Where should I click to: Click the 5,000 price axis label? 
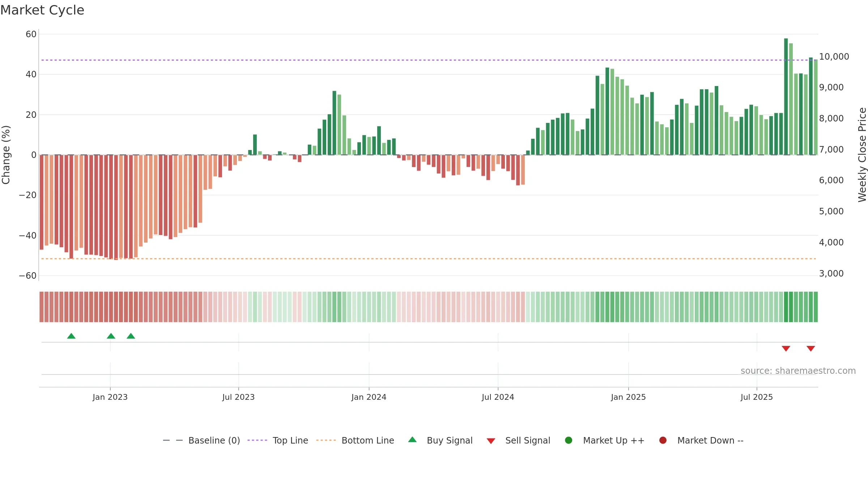pos(831,211)
